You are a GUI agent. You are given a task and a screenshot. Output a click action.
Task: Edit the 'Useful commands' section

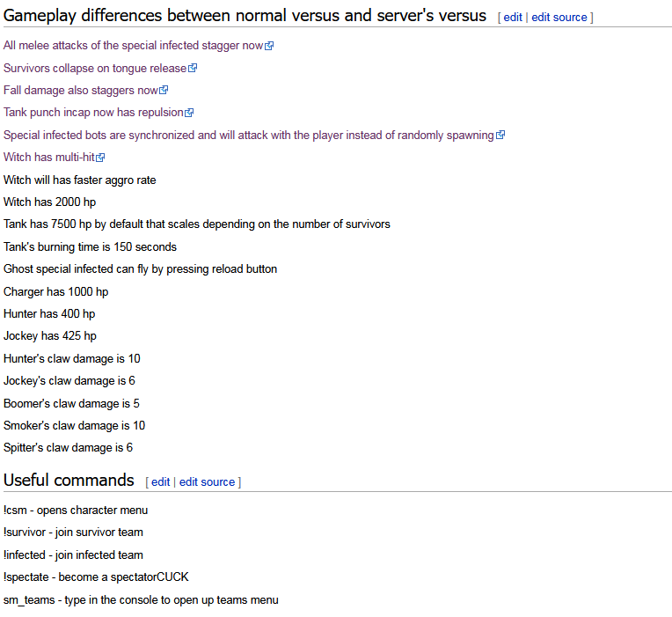[x=161, y=481]
